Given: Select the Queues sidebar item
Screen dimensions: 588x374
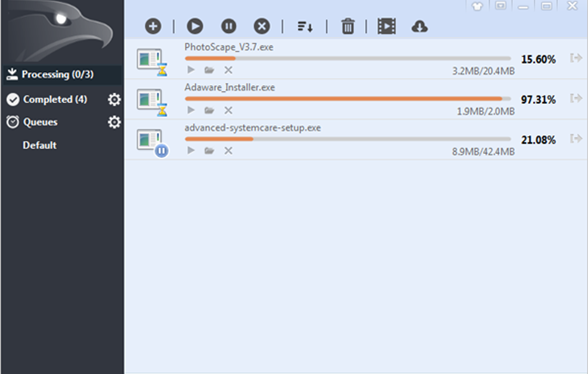Looking at the screenshot, I should tap(40, 122).
